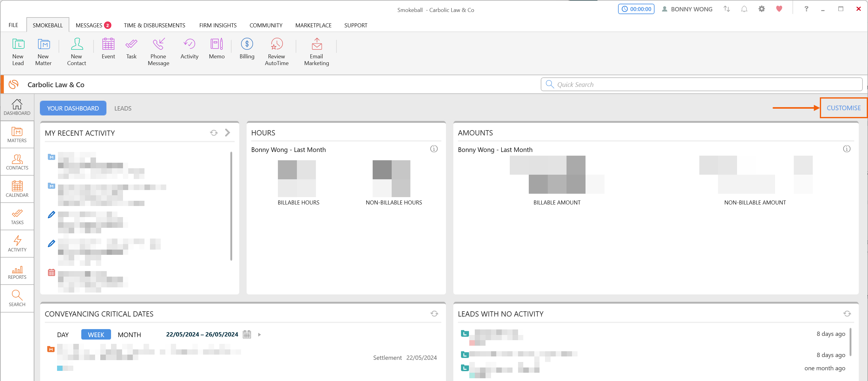Image resolution: width=868 pixels, height=381 pixels.
Task: Open Matters in the sidebar
Action: (x=17, y=134)
